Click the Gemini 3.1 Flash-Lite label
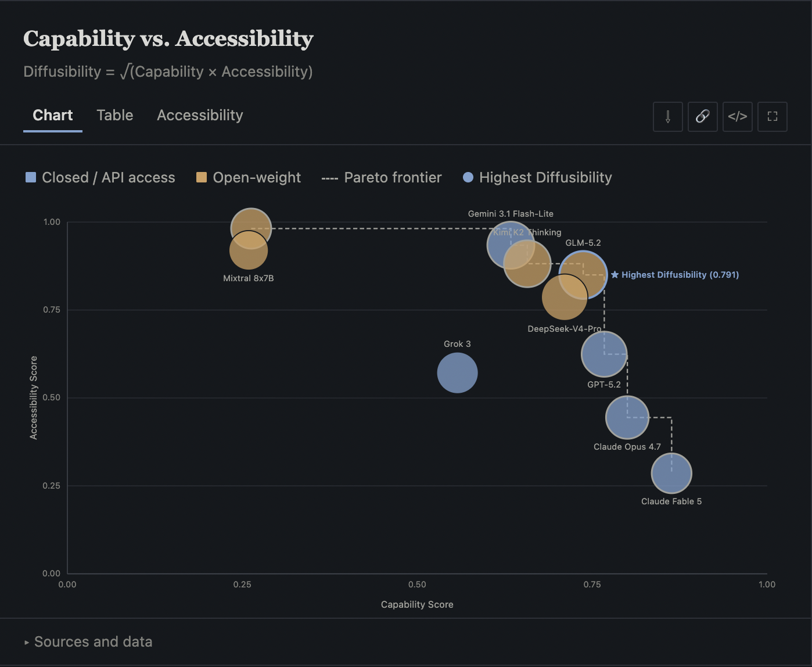812x667 pixels. (511, 214)
